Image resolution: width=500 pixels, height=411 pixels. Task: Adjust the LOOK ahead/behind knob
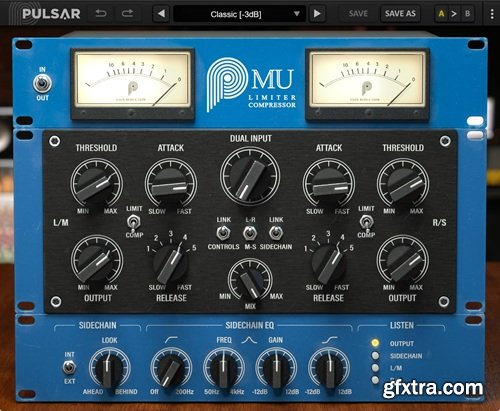point(109,368)
